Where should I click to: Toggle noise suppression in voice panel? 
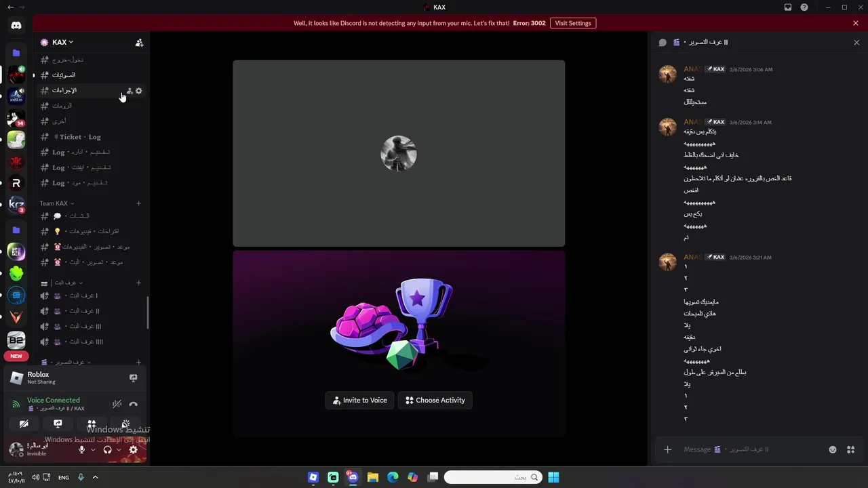coord(117,404)
